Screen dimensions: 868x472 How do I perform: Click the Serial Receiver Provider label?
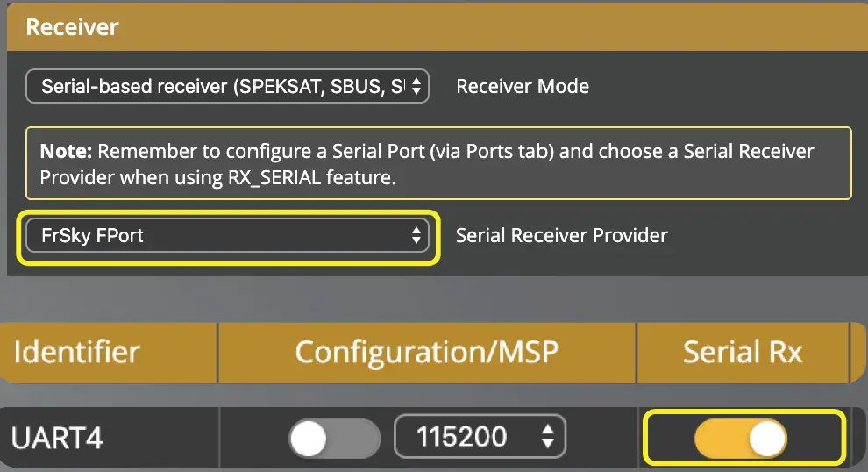click(x=562, y=235)
